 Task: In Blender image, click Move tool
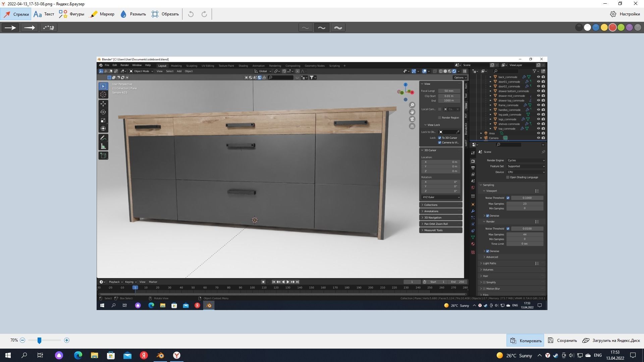click(103, 104)
